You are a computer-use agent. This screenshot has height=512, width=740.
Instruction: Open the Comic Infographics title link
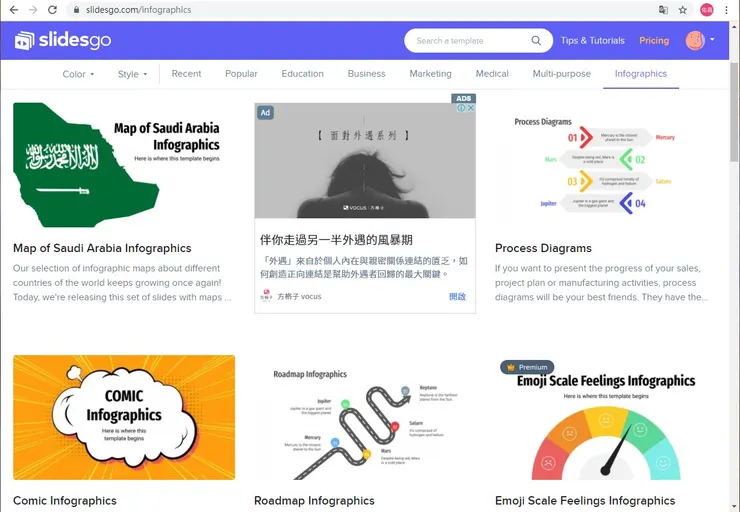click(65, 501)
